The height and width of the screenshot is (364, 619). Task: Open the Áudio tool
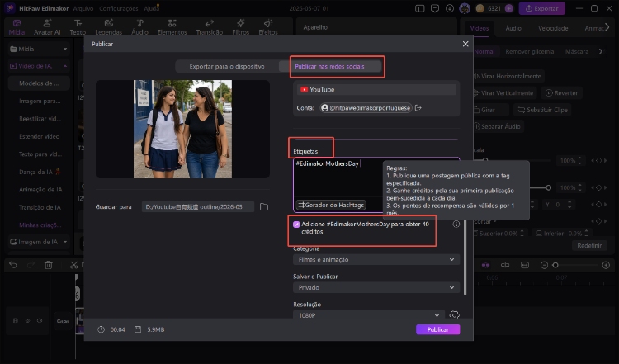[x=139, y=27]
